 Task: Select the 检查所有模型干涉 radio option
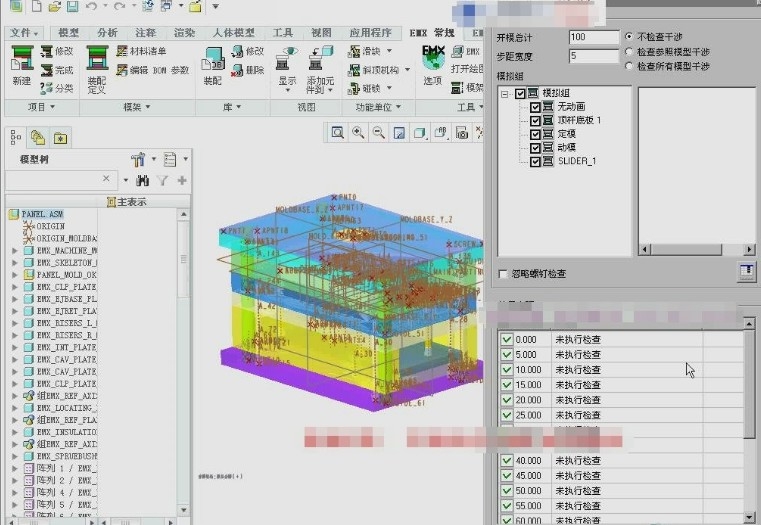[629, 66]
